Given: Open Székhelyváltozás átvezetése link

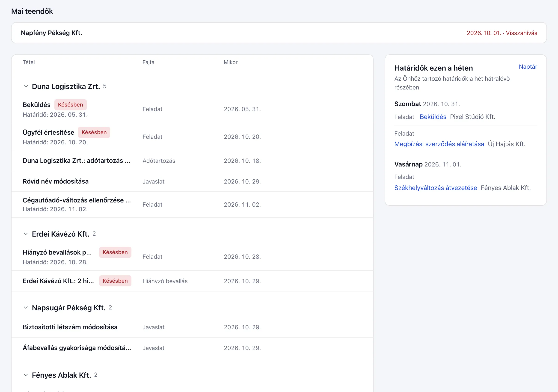Looking at the screenshot, I should [x=436, y=188].
